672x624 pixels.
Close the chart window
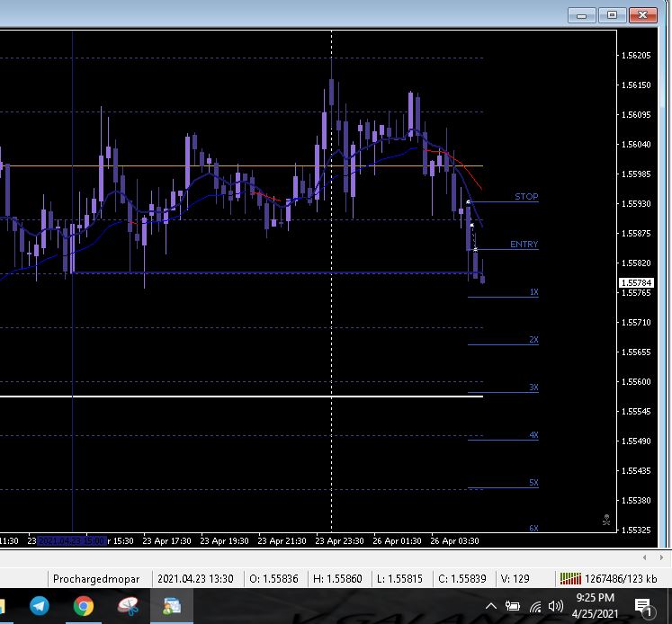(x=643, y=15)
